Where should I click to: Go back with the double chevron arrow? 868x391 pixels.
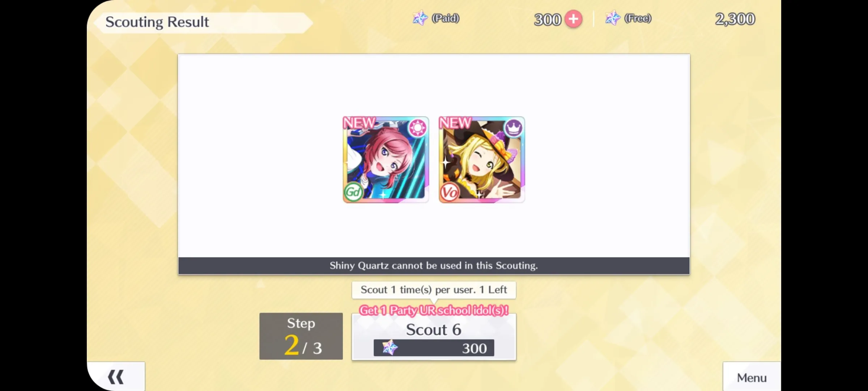coord(116,377)
